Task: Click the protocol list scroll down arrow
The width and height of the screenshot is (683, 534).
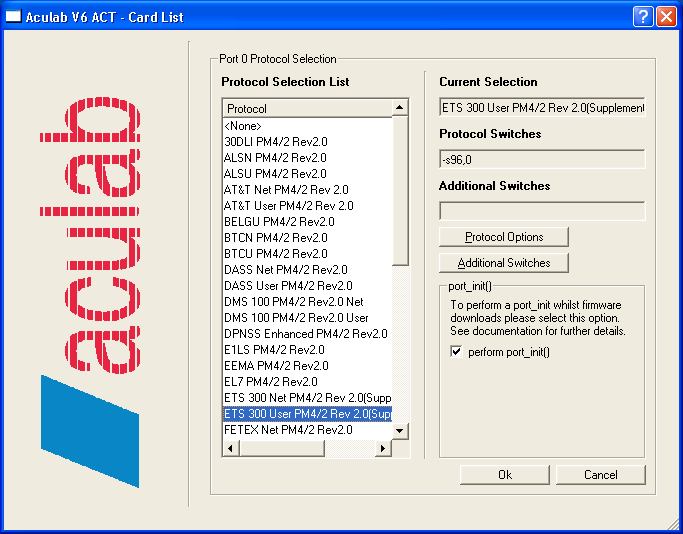Action: (399, 431)
